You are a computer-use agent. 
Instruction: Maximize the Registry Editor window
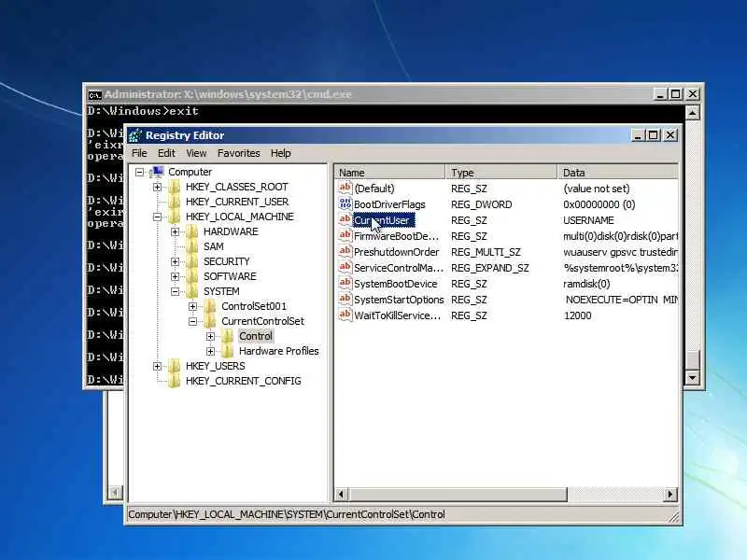click(x=653, y=135)
